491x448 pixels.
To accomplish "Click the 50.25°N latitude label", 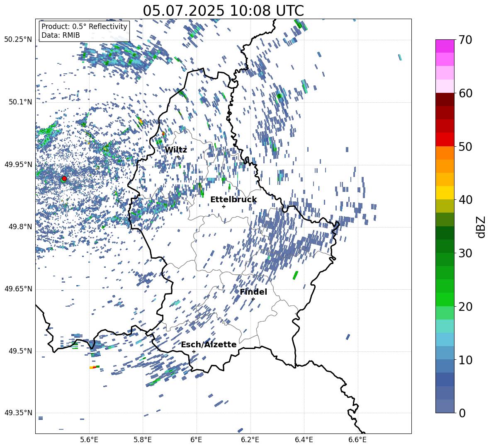I will [x=18, y=40].
